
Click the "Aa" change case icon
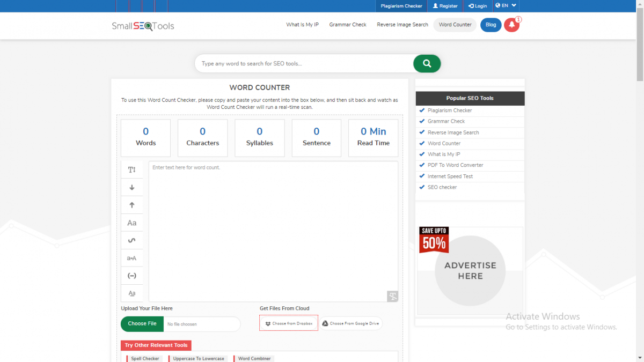tap(132, 222)
